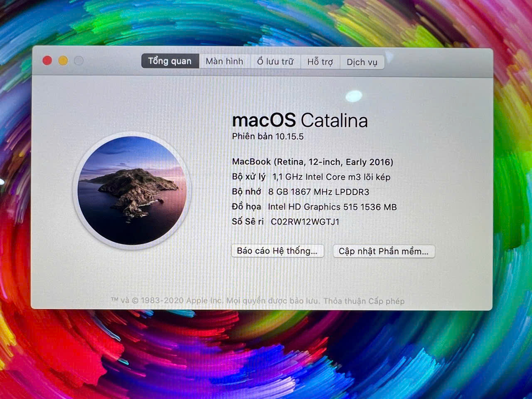
Task: Click the Cập nhật Phần mềm button
Action: (384, 251)
